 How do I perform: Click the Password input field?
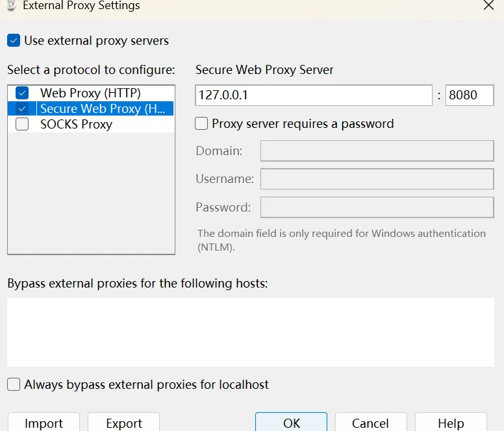(377, 207)
